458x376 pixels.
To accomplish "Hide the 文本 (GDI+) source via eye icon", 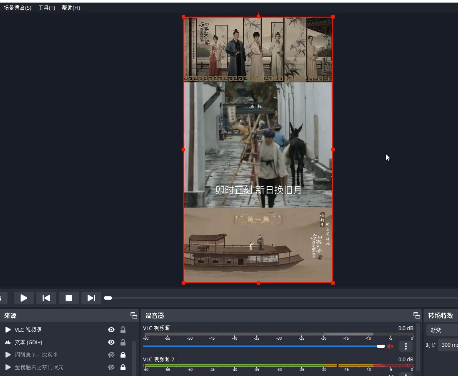I will point(111,342).
